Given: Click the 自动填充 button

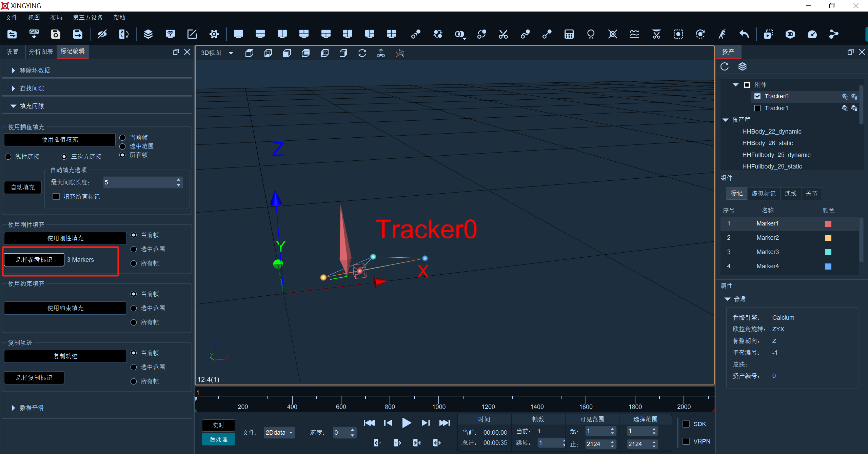Looking at the screenshot, I should (x=23, y=187).
